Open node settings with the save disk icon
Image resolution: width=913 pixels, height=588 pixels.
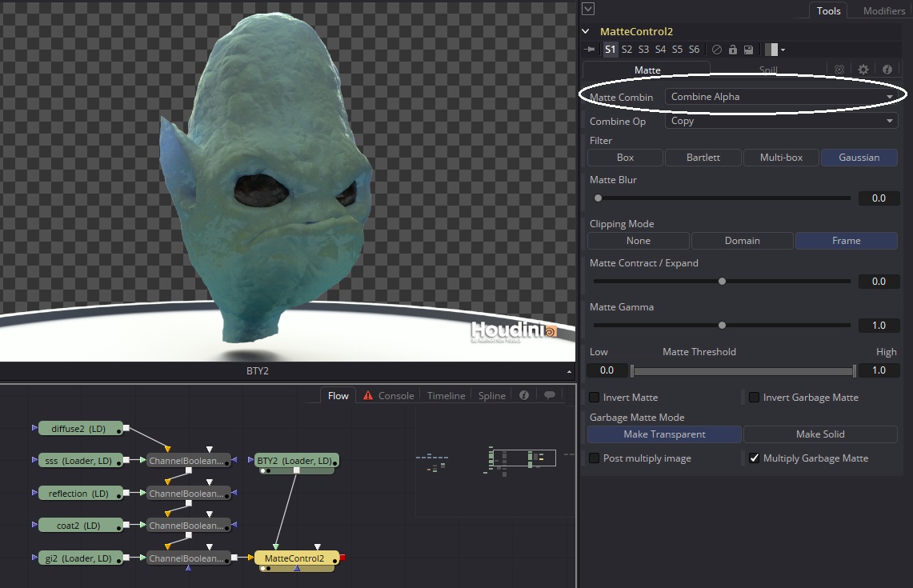pyautogui.click(x=749, y=49)
